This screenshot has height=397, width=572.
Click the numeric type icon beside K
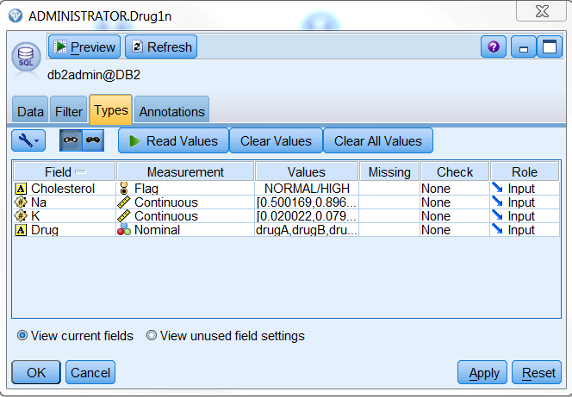pos(21,216)
